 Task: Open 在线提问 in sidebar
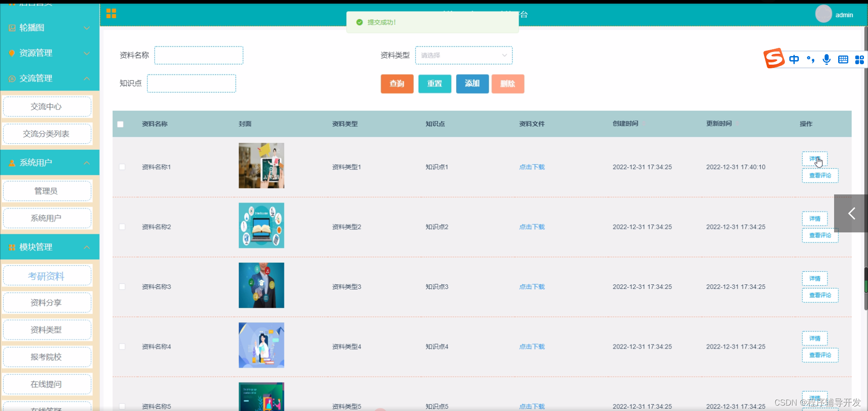click(47, 384)
